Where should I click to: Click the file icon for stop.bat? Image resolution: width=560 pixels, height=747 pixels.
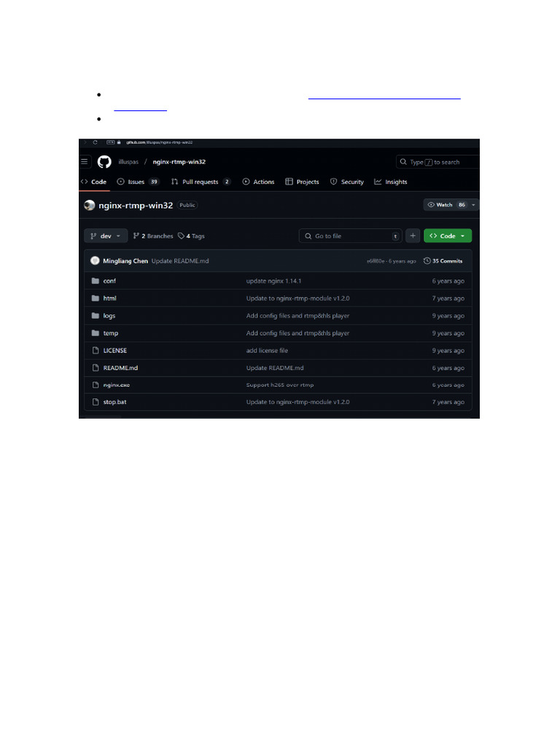click(96, 402)
